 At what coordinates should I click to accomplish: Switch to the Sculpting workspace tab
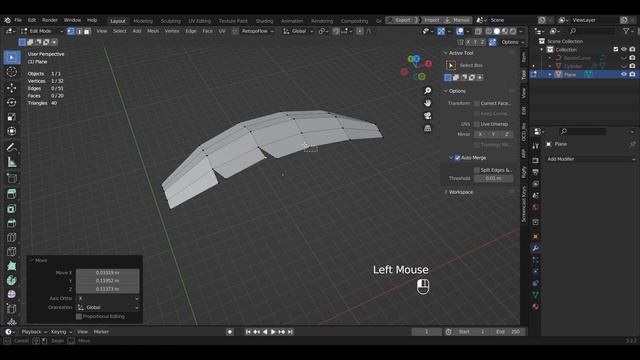tap(171, 21)
